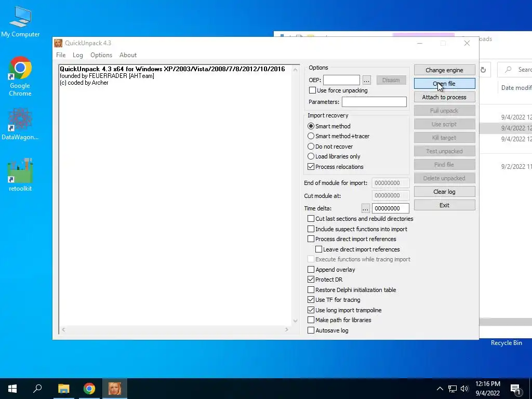Screen dimensions: 532x399
Task: Click QuickUnpack title bar app icon
Action: click(x=58, y=43)
